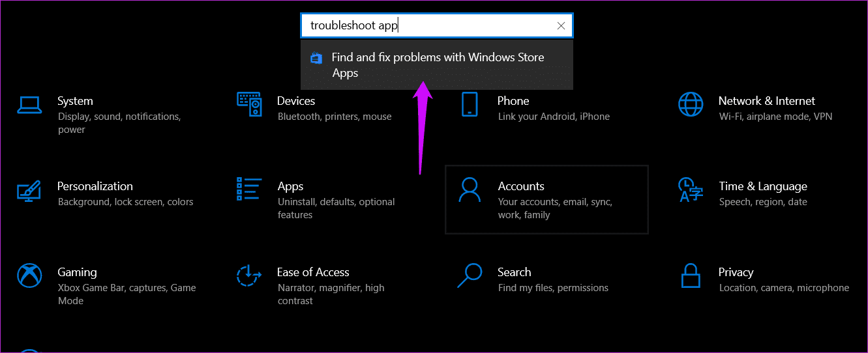Open Privacy settings title
This screenshot has height=353, width=868.
tap(736, 272)
